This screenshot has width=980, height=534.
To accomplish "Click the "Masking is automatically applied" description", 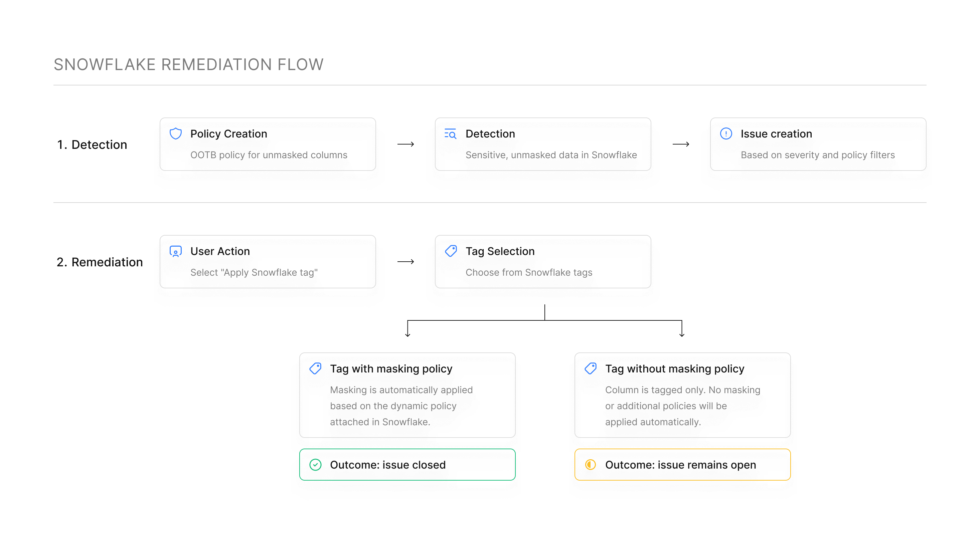I will click(x=401, y=406).
